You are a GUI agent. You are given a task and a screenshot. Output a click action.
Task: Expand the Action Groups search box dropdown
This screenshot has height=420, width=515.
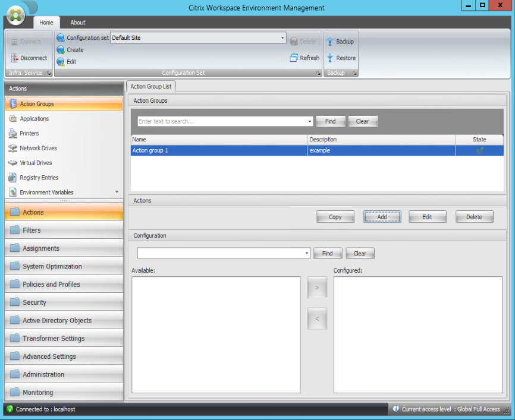310,122
